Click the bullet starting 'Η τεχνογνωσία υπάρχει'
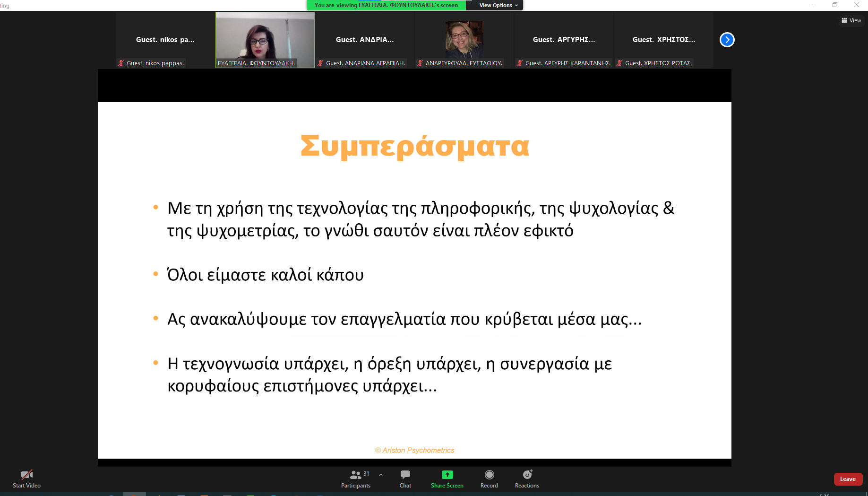This screenshot has width=868, height=496. pyautogui.click(x=390, y=375)
